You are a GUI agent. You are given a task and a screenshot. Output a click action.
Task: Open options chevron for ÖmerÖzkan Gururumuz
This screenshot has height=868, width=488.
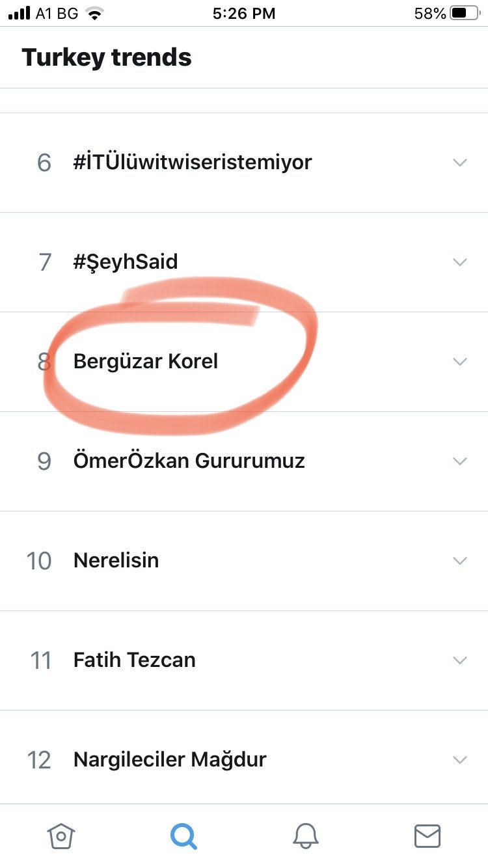pyautogui.click(x=460, y=461)
